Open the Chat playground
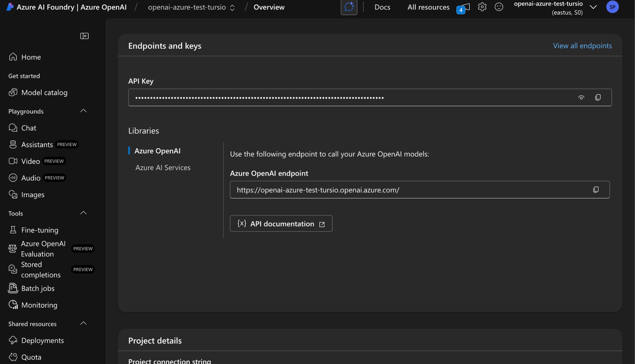This screenshot has width=635, height=364. click(28, 128)
